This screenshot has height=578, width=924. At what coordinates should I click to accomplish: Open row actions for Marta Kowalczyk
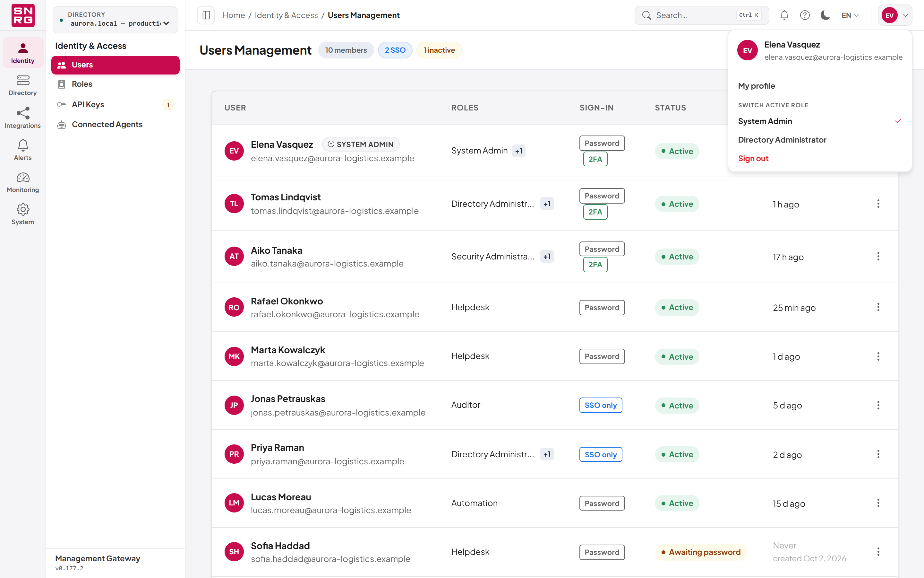click(878, 356)
